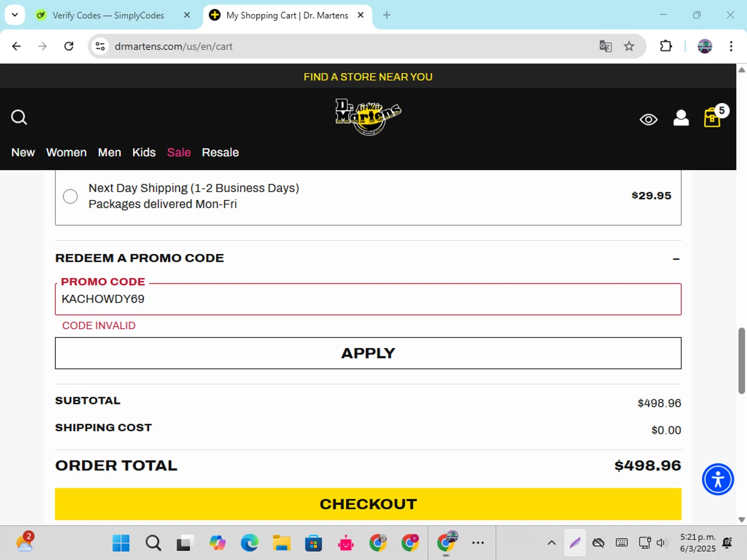Image resolution: width=747 pixels, height=560 pixels.
Task: Open Windows taskbar search
Action: 153,543
